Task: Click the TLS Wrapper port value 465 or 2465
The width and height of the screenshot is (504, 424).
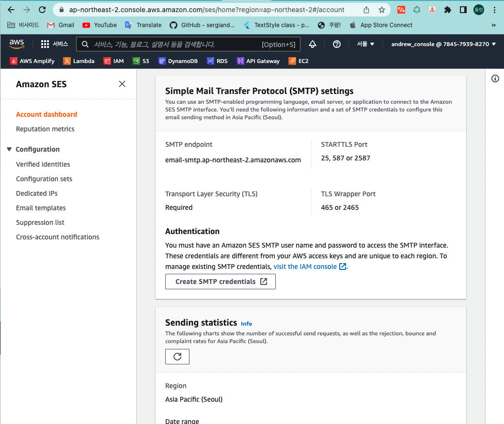Action: [340, 207]
